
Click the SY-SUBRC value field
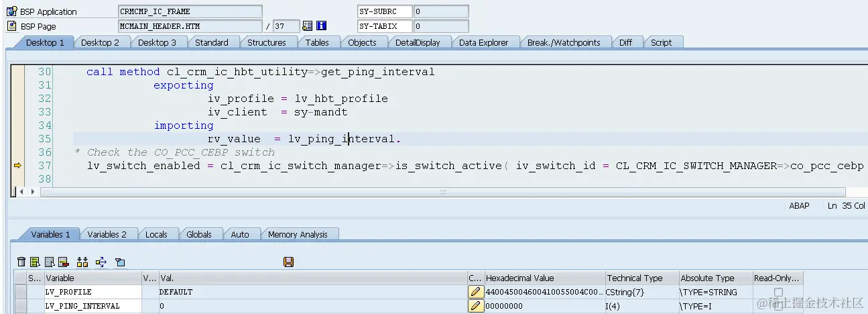[441, 11]
